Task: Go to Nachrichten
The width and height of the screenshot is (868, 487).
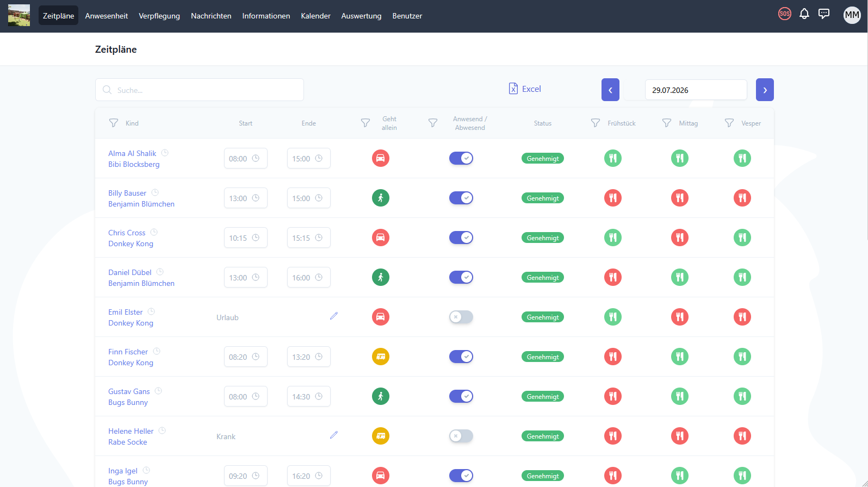Action: 211,16
